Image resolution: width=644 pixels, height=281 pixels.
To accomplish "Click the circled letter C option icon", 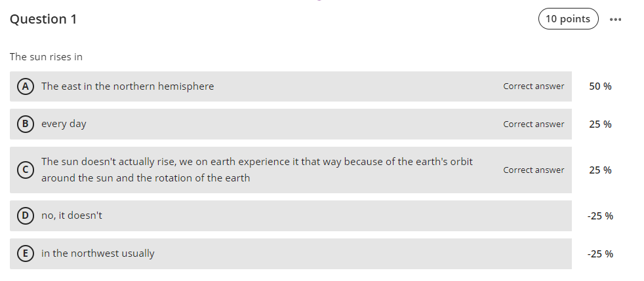I will click(25, 170).
